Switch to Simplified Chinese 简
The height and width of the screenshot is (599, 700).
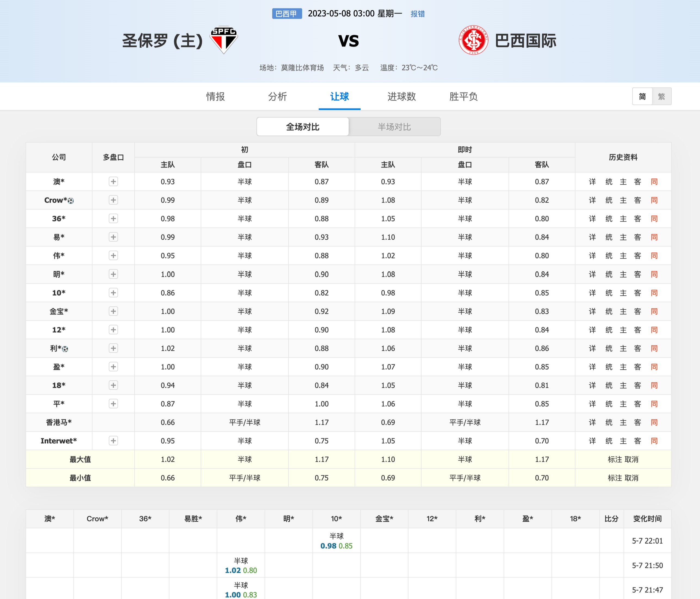642,97
